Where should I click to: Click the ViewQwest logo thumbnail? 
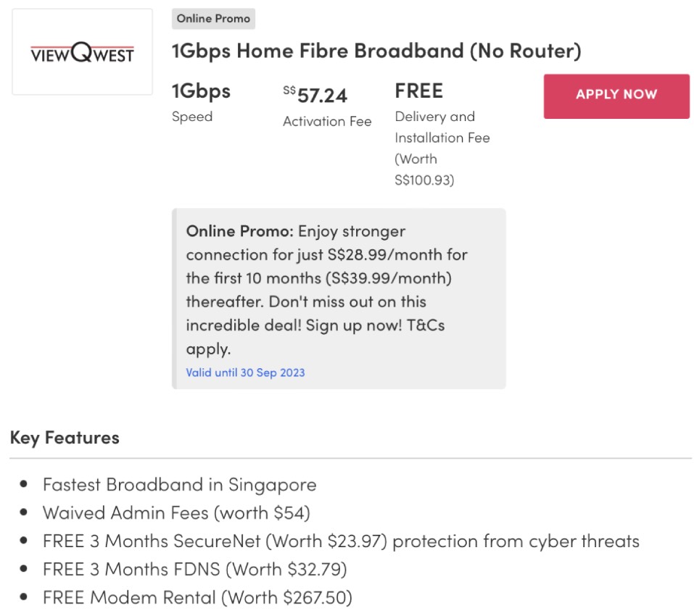(82, 52)
